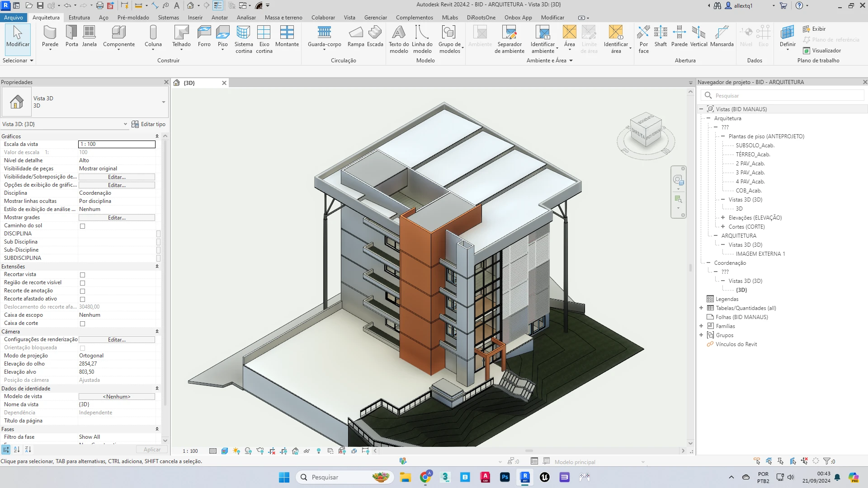Enable the Caixa de corte checkbox
This screenshot has height=488, width=868.
coord(82,324)
